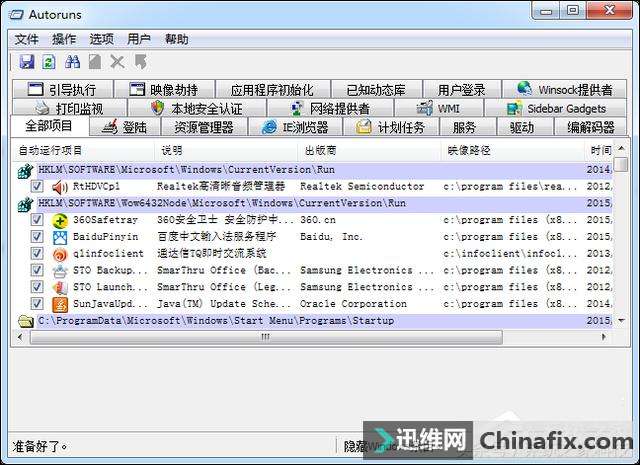Switch to the 用户登录 tab
The height and width of the screenshot is (465, 640).
[462, 89]
